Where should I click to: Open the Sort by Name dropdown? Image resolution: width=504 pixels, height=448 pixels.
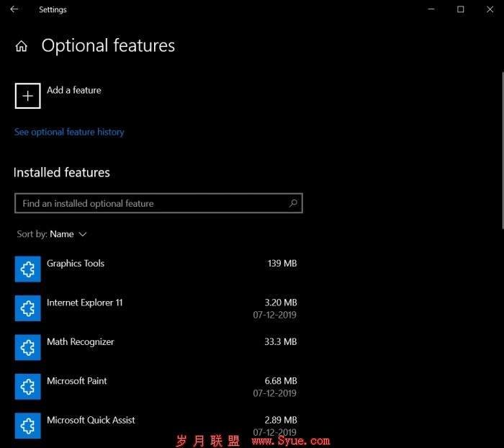(x=52, y=234)
